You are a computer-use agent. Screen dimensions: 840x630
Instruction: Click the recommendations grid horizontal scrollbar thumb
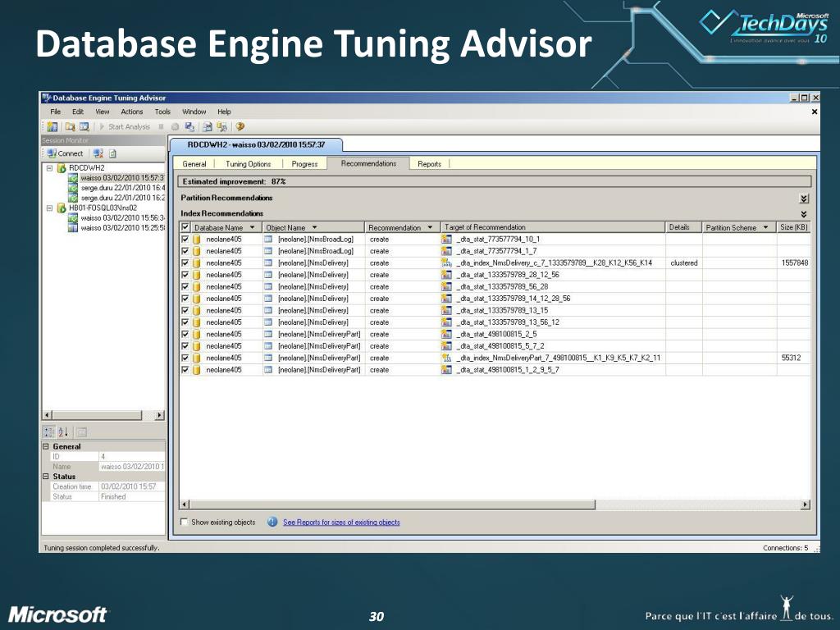(x=392, y=504)
